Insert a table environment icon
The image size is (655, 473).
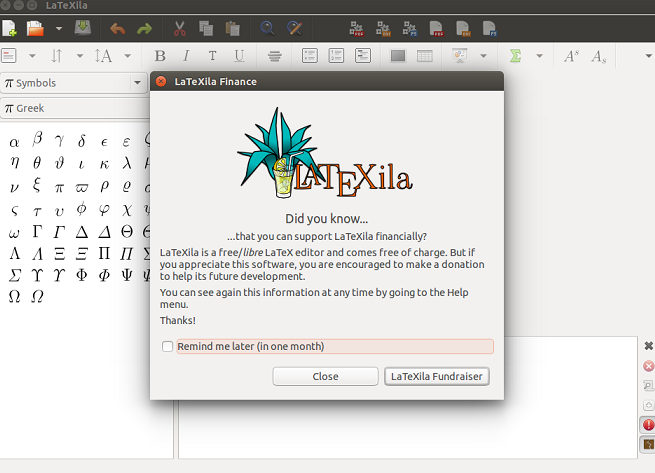pyautogui.click(x=424, y=56)
